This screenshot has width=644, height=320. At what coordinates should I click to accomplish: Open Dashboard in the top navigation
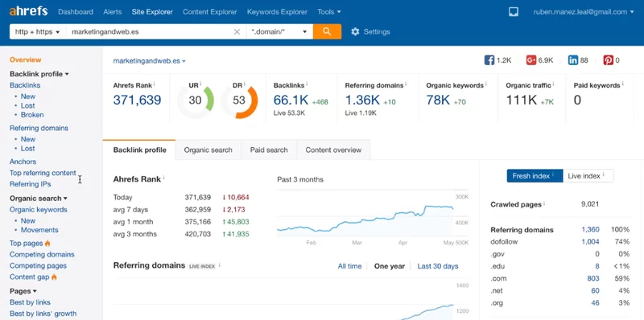[x=76, y=12]
